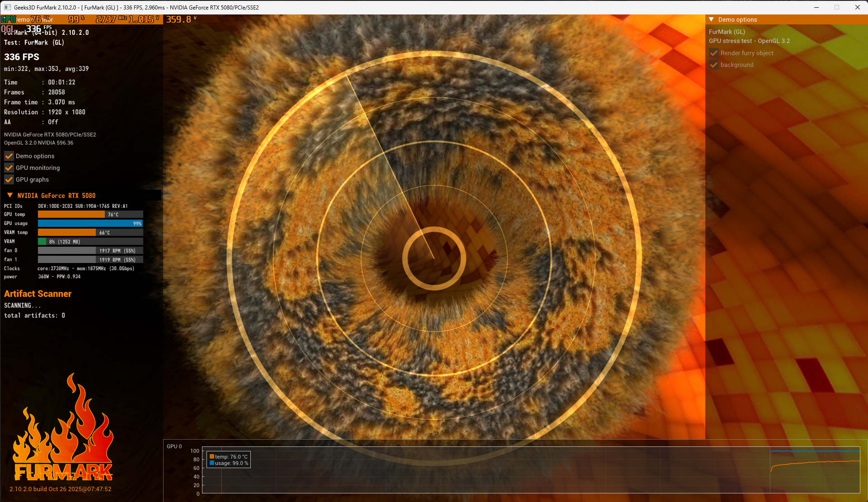Click the fan 0 bar 1917 RPM
The width and height of the screenshot is (868, 502).
point(90,251)
